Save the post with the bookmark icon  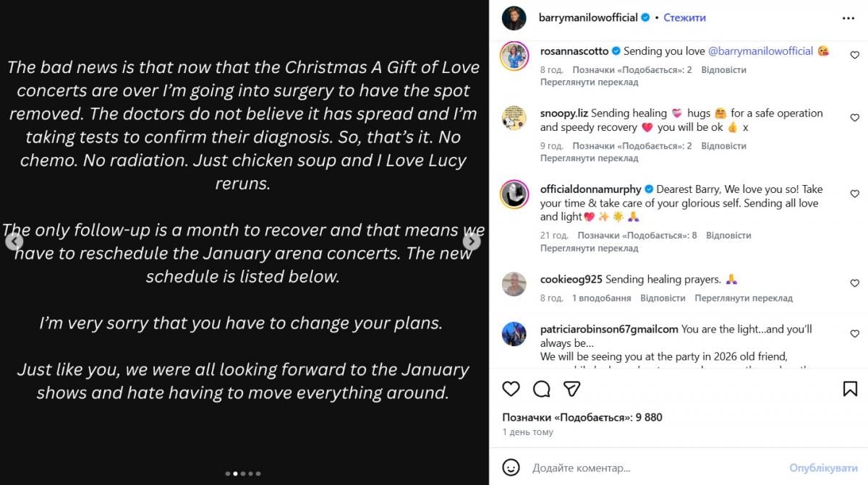point(850,389)
